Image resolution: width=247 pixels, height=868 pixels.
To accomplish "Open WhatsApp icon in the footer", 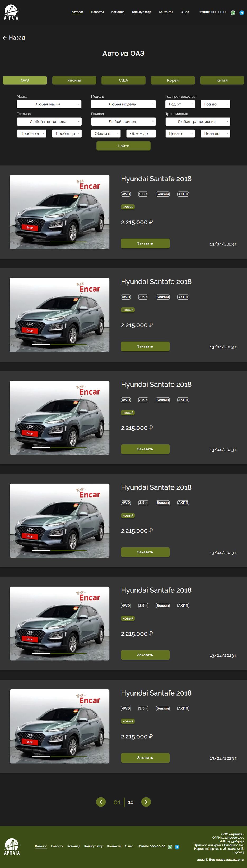I will (170, 847).
